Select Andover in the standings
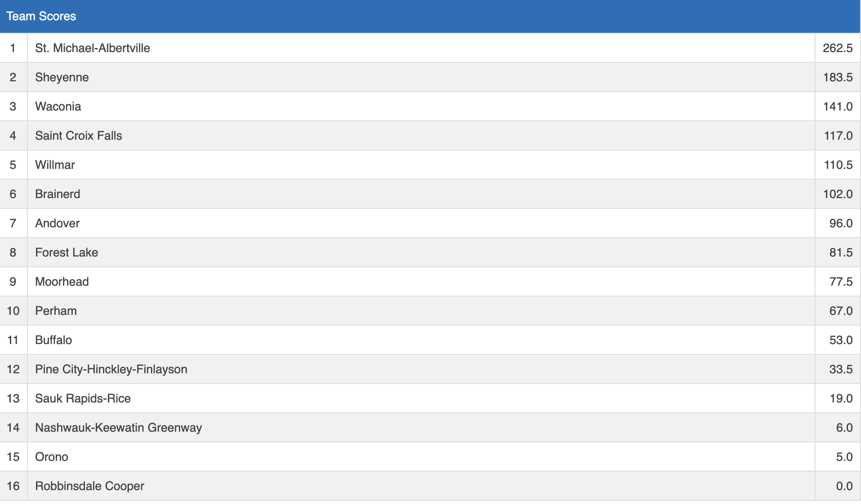The height and width of the screenshot is (504, 861). pos(57,223)
